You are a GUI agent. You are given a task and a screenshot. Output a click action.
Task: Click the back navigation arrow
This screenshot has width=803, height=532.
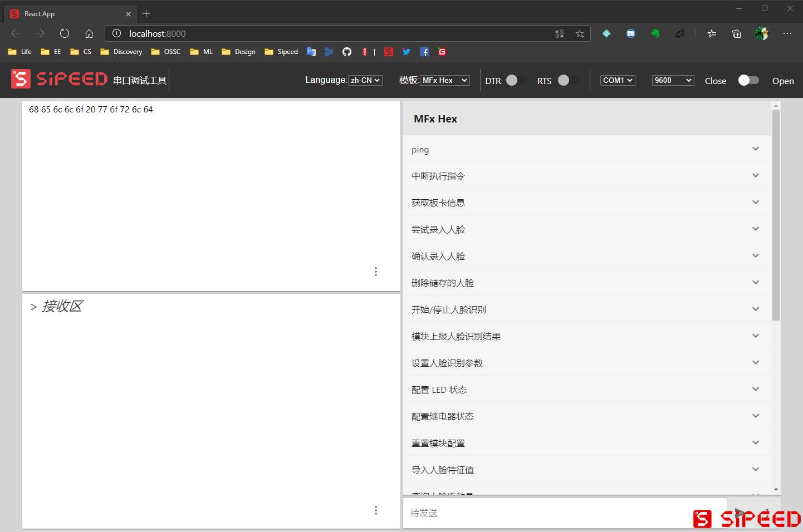point(16,33)
